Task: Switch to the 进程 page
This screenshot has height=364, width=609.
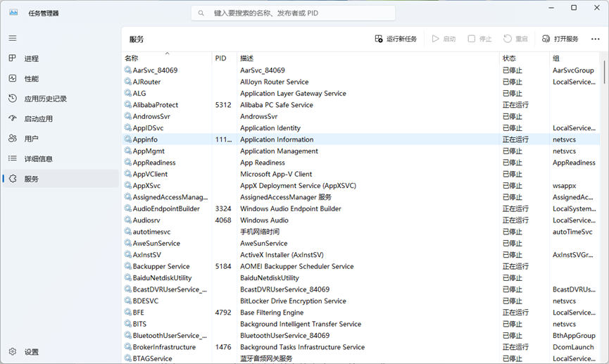Action: coord(61,58)
